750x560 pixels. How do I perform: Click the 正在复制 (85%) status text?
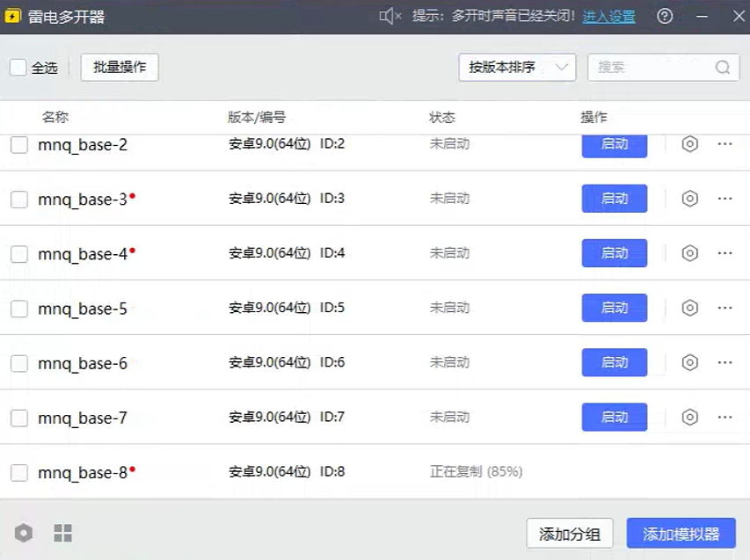(476, 471)
